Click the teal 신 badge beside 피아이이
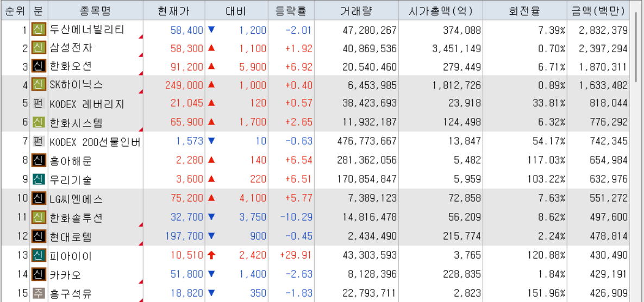644x302 pixels. [39, 256]
